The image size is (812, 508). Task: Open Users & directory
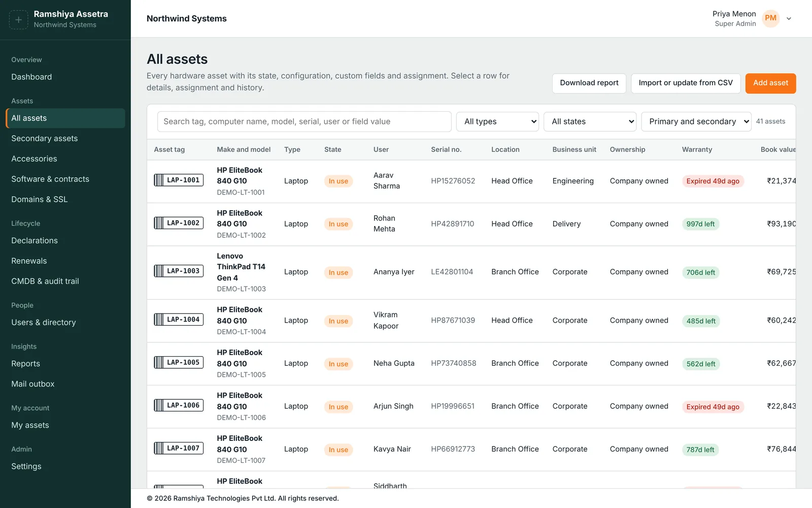pos(65,322)
